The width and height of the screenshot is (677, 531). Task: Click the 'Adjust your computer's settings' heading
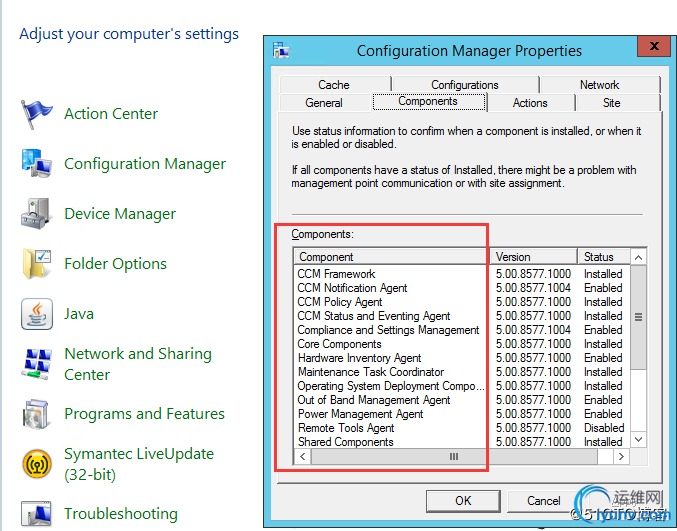(x=129, y=34)
